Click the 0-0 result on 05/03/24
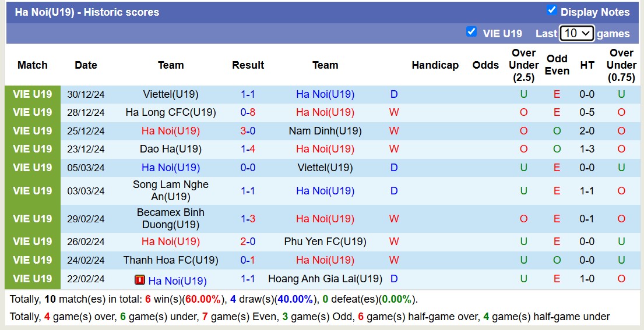This screenshot has width=644, height=330. 248,167
